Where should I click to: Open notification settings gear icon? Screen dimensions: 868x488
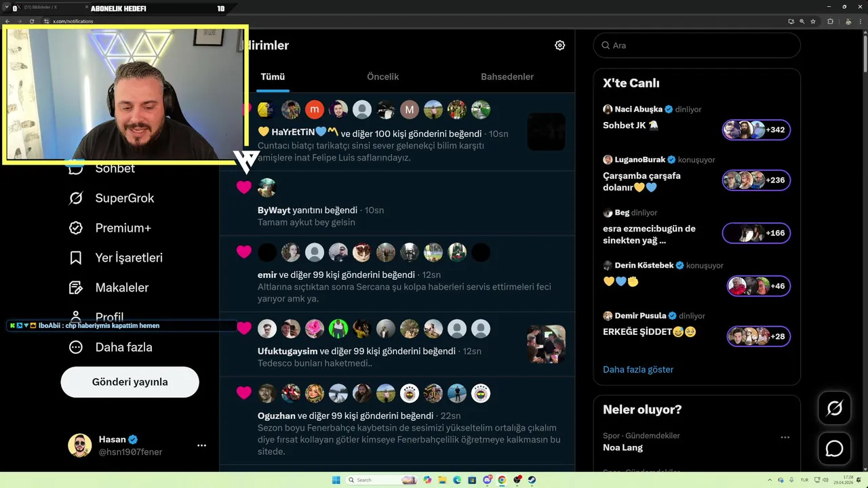559,45
